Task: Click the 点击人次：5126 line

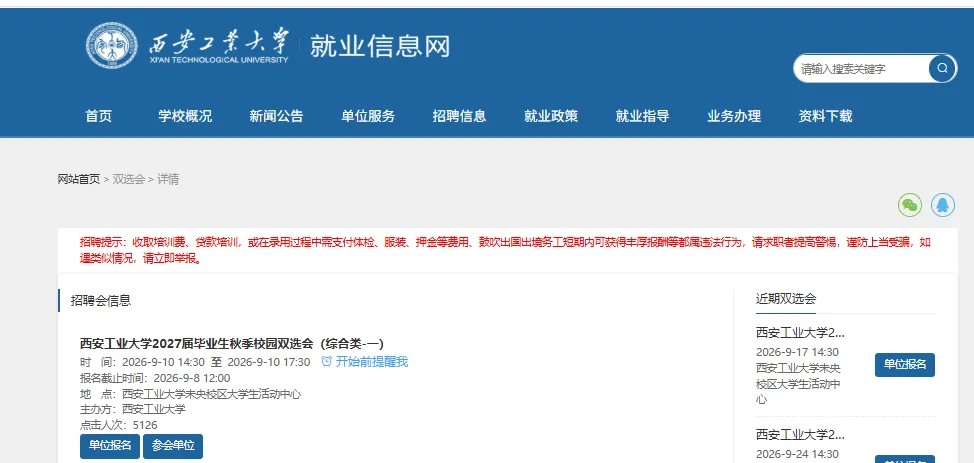Action: tap(119, 425)
